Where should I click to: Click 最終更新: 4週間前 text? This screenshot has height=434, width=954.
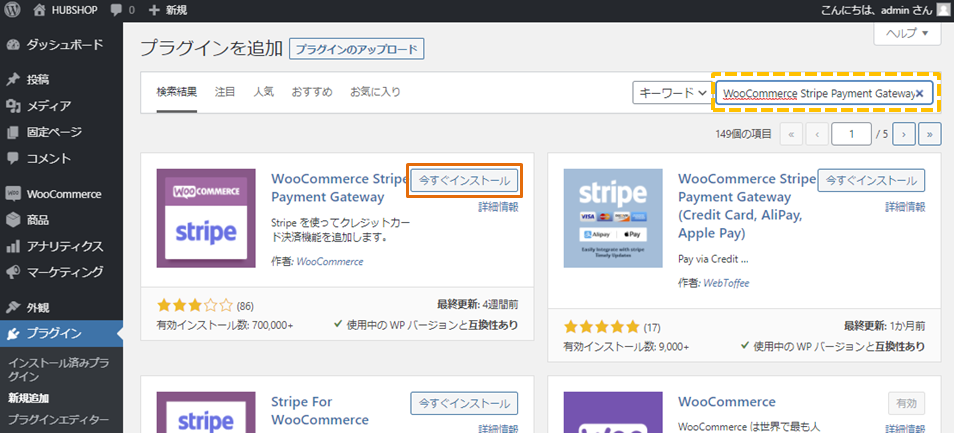(x=478, y=304)
